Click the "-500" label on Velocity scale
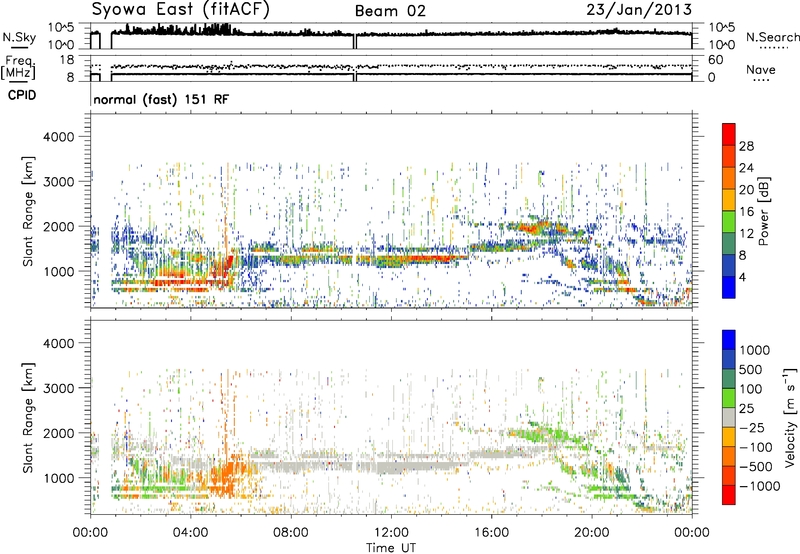 pos(755,466)
